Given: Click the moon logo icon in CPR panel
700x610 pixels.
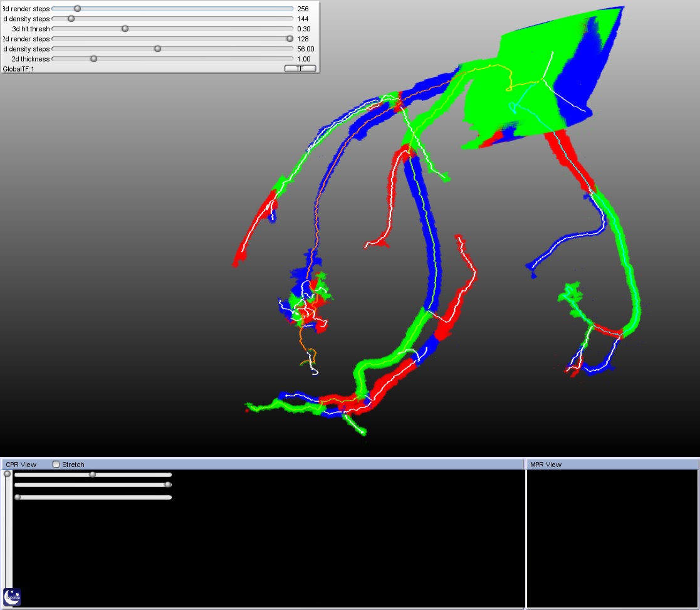Looking at the screenshot, I should tap(12, 596).
